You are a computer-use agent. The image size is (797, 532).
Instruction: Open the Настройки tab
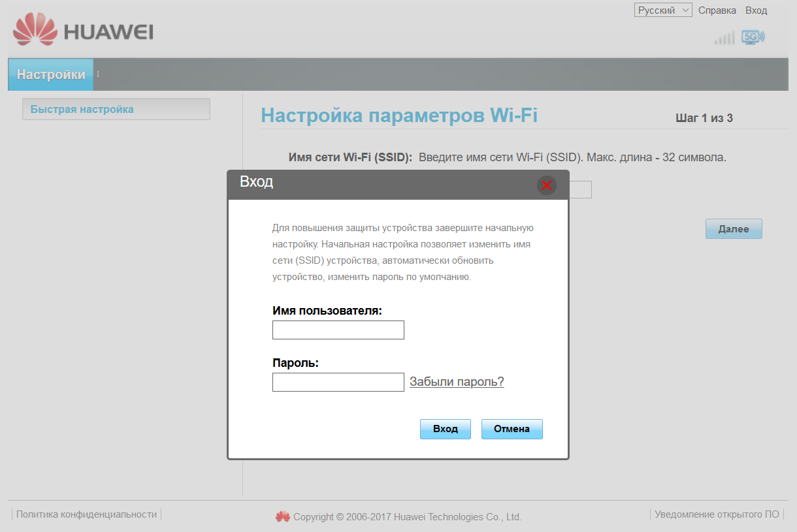[x=51, y=74]
